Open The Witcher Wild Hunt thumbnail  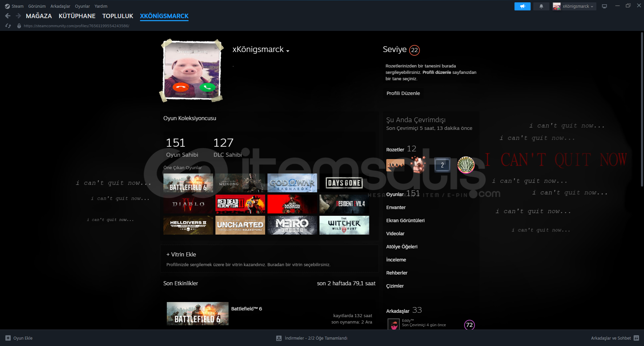click(x=344, y=225)
